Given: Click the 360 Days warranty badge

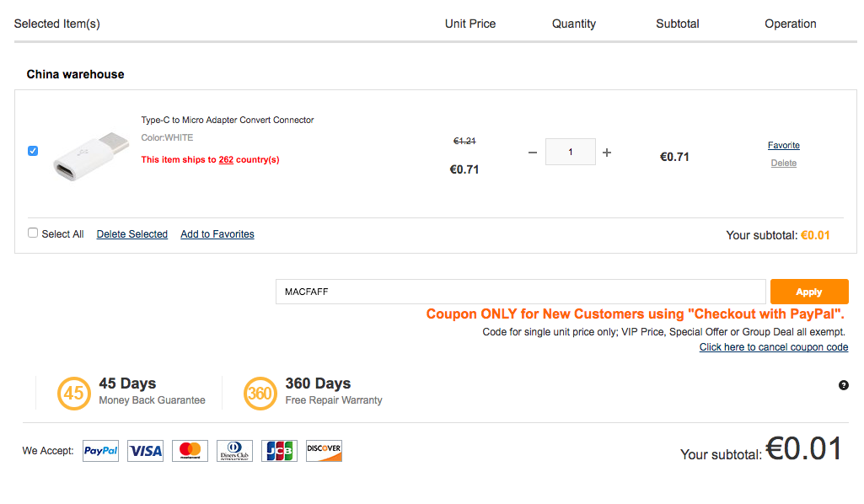Looking at the screenshot, I should (260, 393).
